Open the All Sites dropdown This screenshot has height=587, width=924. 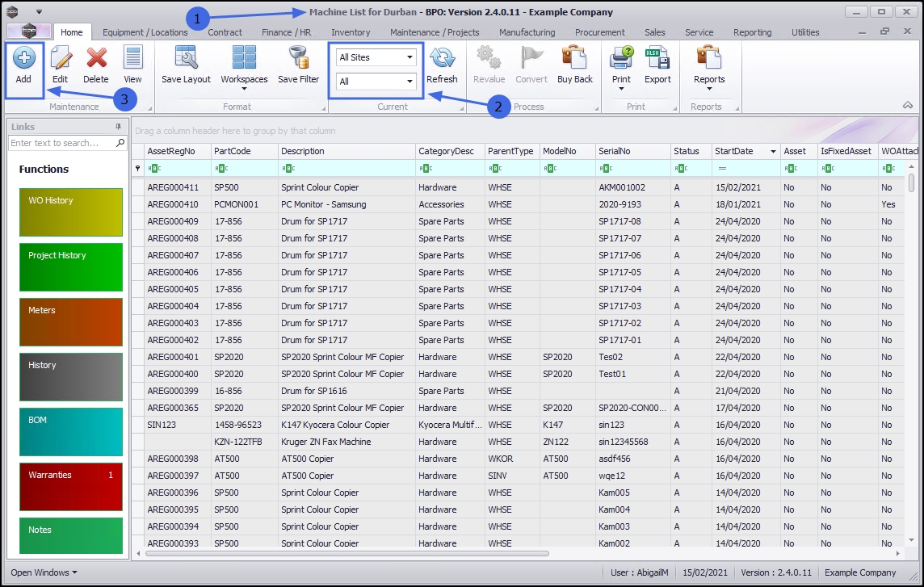(410, 57)
